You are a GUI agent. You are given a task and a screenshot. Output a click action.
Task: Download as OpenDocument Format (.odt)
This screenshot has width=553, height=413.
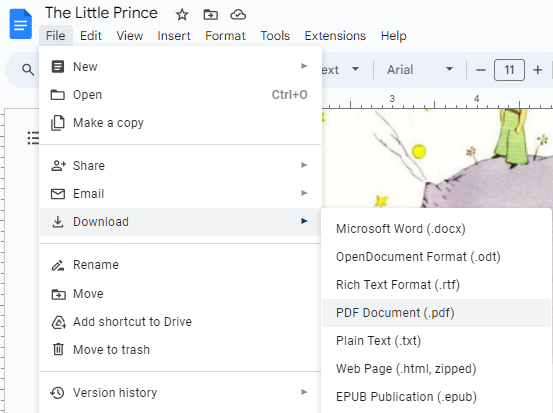pos(436,257)
